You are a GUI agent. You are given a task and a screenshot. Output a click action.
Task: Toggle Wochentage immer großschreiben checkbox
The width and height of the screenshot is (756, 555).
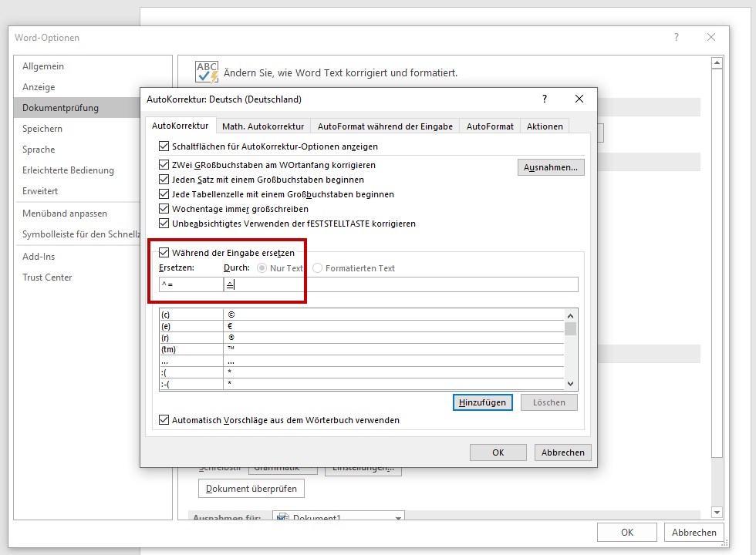(164, 209)
